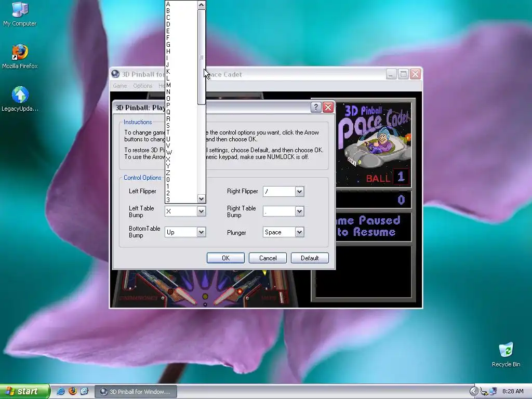This screenshot has height=399, width=532.
Task: Open Right Table Bump key dropdown
Action: click(299, 211)
